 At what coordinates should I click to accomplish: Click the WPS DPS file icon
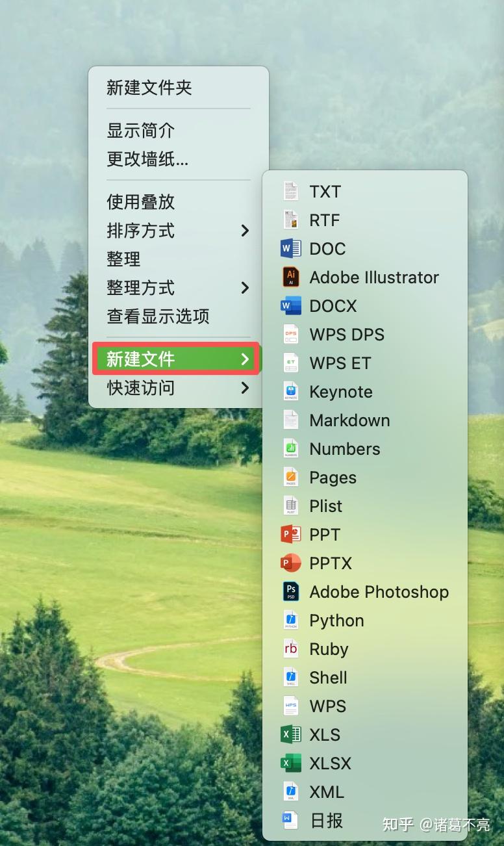291,335
